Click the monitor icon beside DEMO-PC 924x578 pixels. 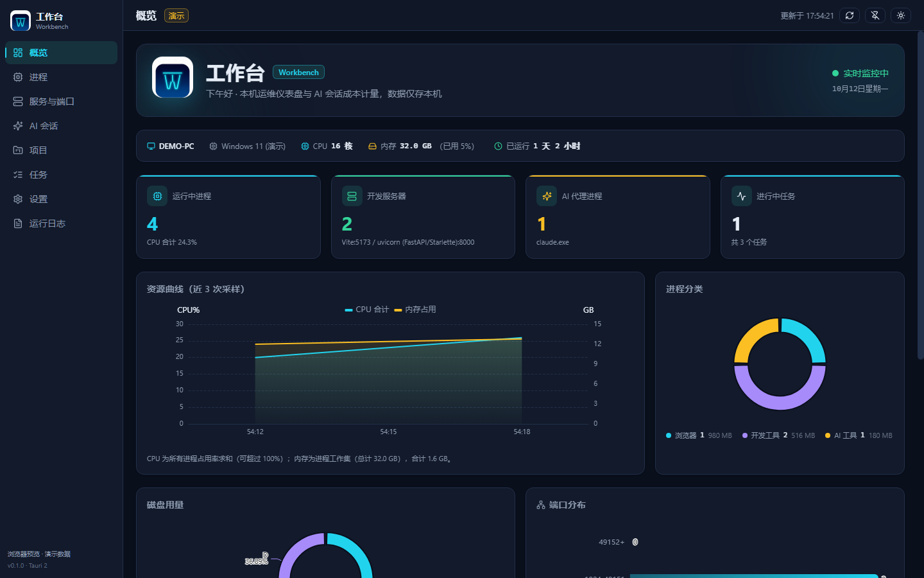[151, 146]
